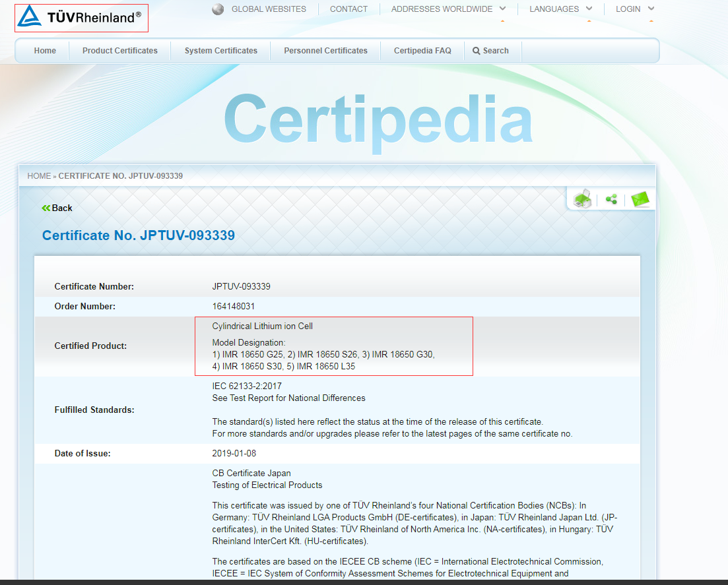This screenshot has height=585, width=728.
Task: Click the Addresses Worldwide link text
Action: pyautogui.click(x=442, y=9)
